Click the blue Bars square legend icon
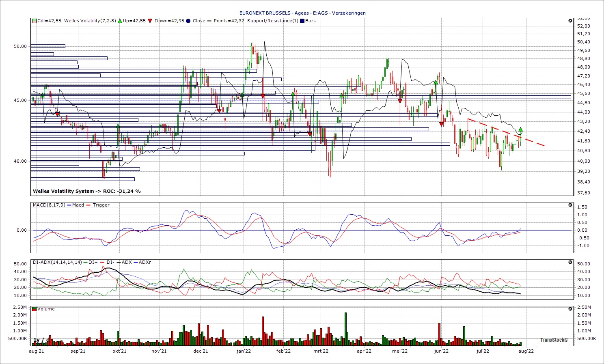This screenshot has width=604, height=364. tap(302, 21)
